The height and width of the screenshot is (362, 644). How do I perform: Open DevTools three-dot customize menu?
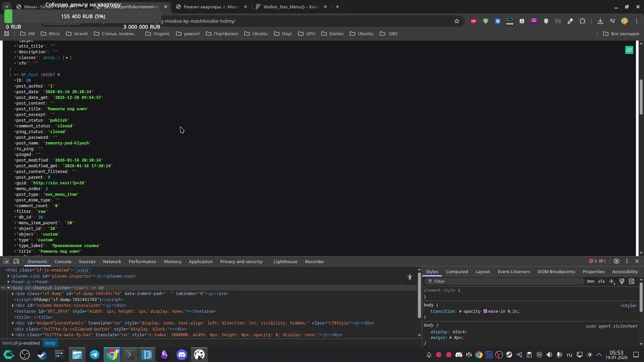pyautogui.click(x=627, y=261)
